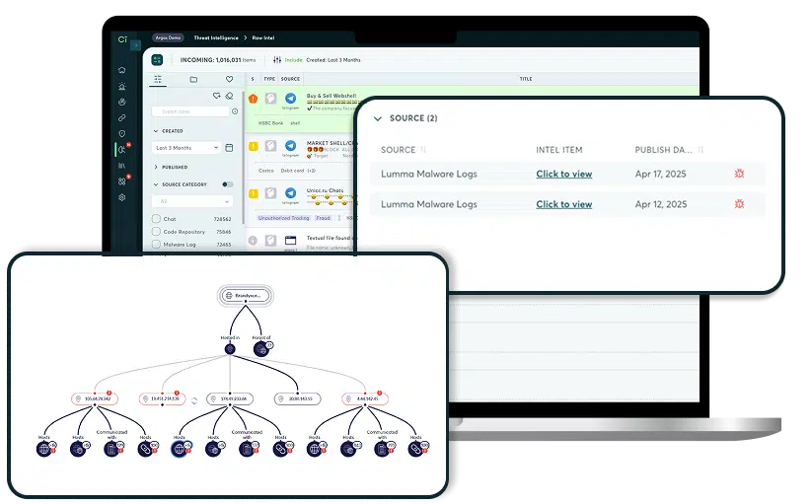
Task: Click to view the Apr 17 intel item
Action: [563, 175]
